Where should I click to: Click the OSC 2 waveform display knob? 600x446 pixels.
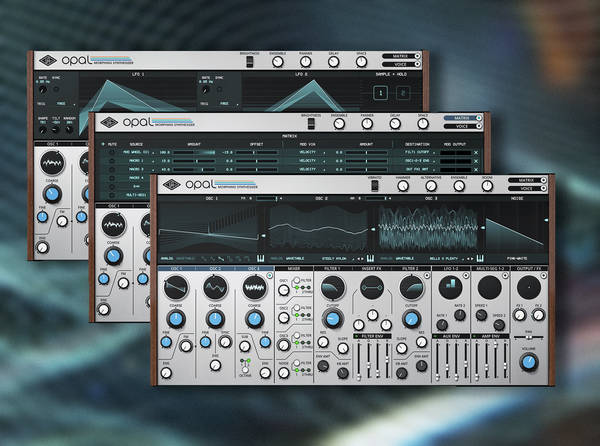click(215, 287)
